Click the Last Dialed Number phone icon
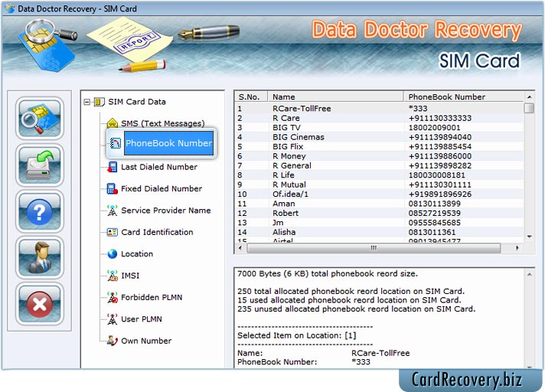 click(x=113, y=167)
